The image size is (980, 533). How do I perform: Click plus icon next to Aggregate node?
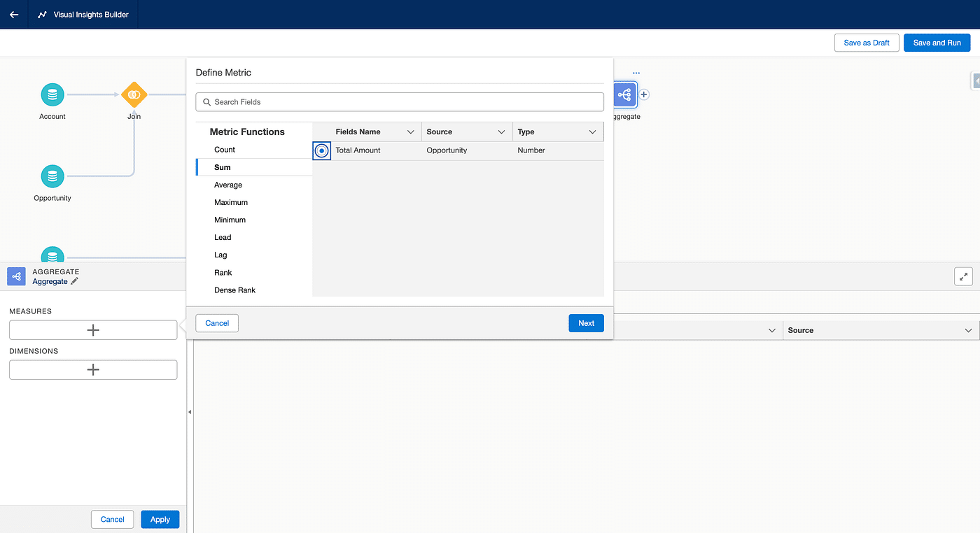644,94
